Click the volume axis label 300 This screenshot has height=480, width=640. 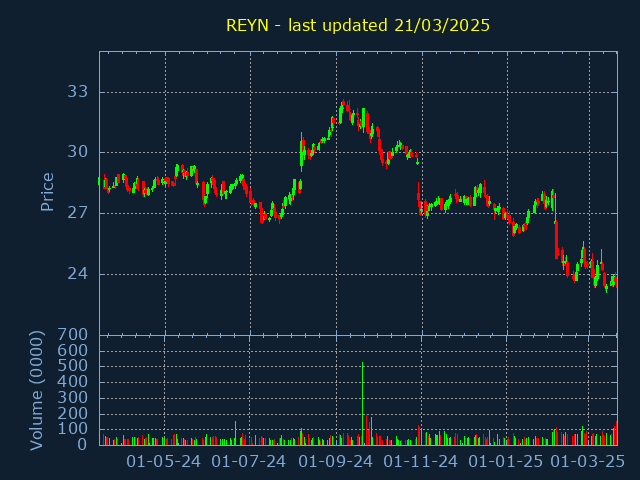73,397
